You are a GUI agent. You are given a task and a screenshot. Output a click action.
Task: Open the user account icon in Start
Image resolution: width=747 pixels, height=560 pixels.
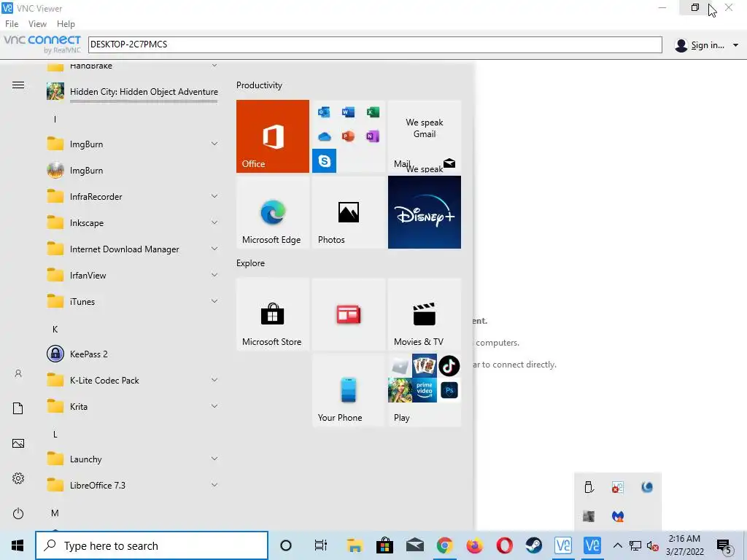click(x=18, y=373)
